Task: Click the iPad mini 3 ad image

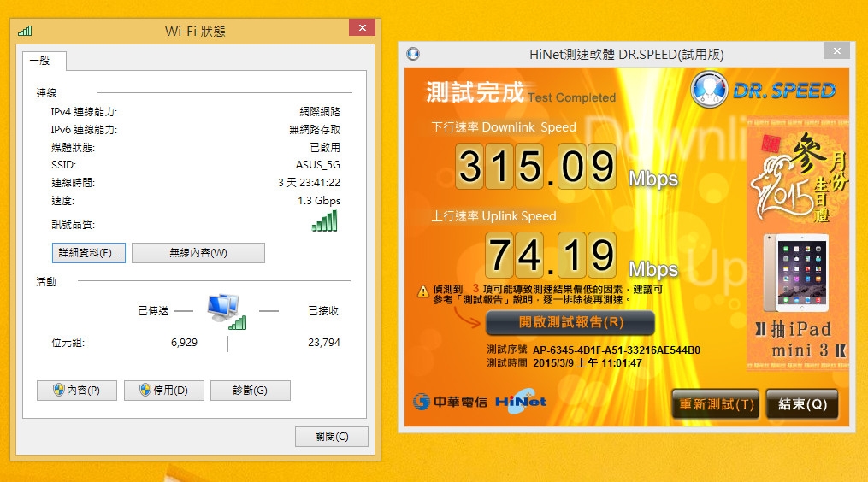Action: pyautogui.click(x=796, y=273)
